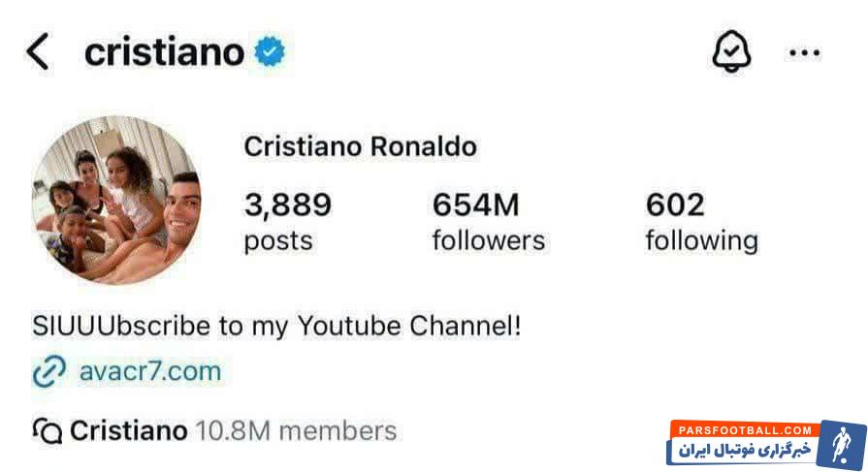Click the 'posts' label under 3,889
Viewport: 868px width, 472px height.
pos(277,239)
